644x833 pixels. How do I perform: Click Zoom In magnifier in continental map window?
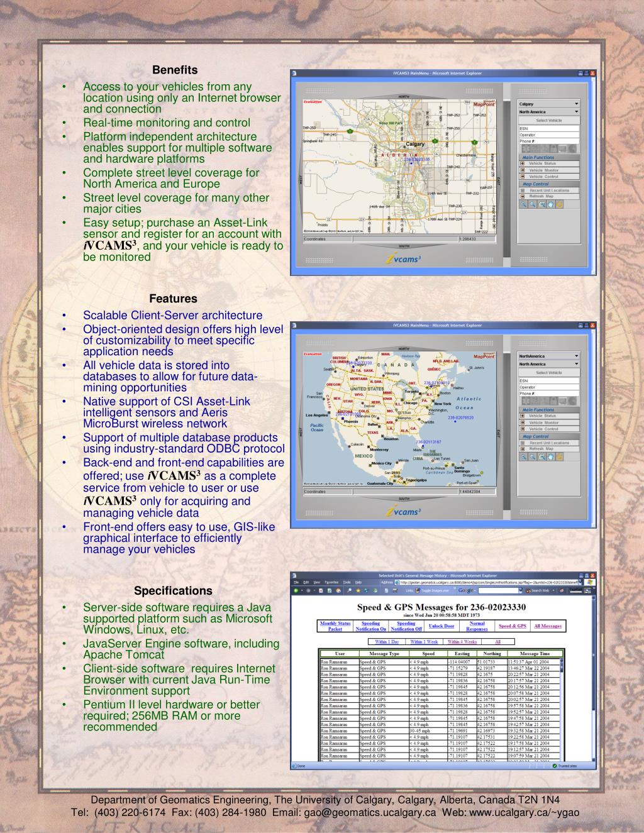(x=523, y=456)
